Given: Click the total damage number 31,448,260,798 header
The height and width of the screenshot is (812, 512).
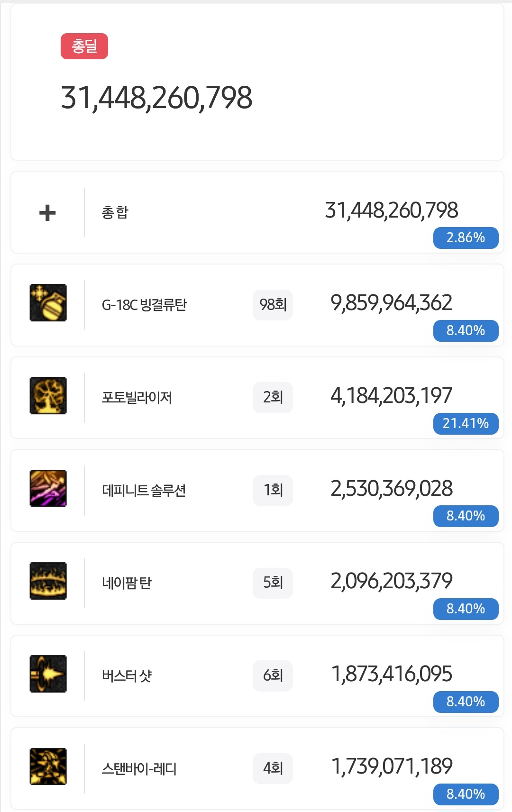Looking at the screenshot, I should click(156, 98).
